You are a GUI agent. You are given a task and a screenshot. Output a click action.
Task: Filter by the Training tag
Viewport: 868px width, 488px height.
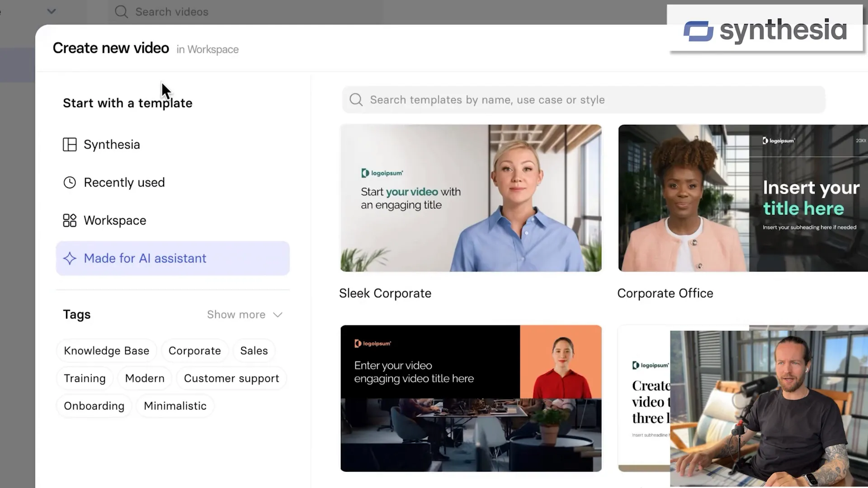pyautogui.click(x=85, y=379)
